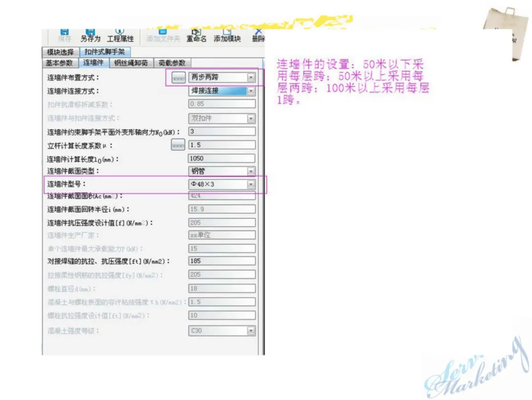
Task: Click the 连墙件抗压强度设计值 field showing 205
Action: 222,222
